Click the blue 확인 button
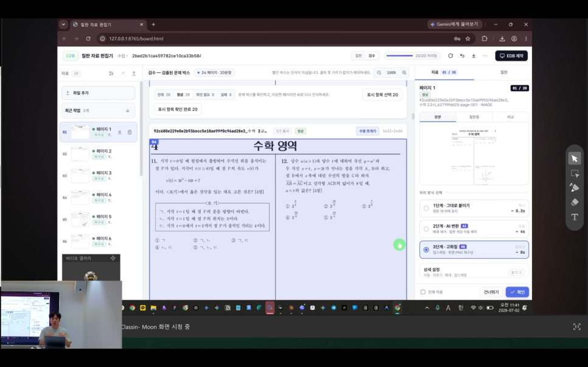 [517, 292]
